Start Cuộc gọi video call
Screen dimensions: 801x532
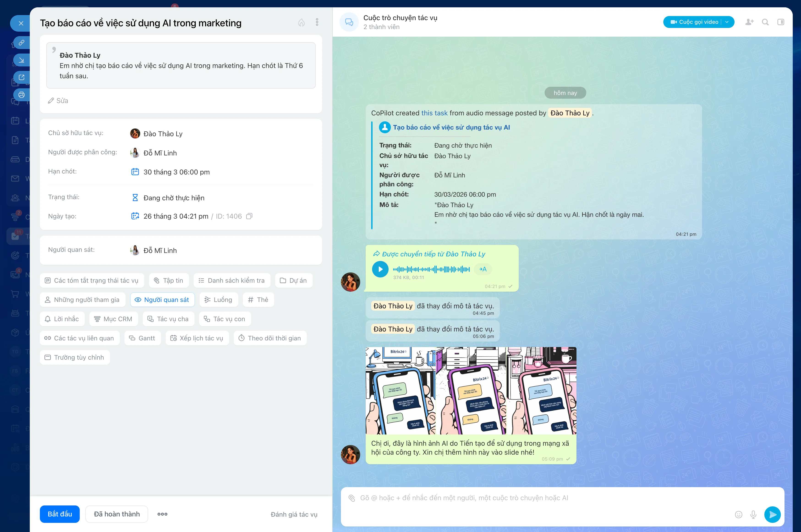click(695, 22)
